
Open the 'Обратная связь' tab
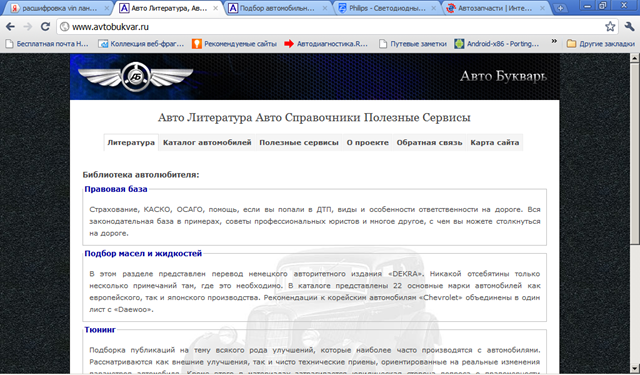coord(429,142)
